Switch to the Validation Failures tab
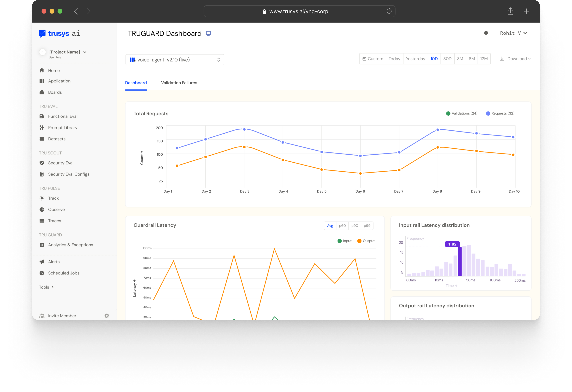The height and width of the screenshot is (392, 572). [179, 83]
